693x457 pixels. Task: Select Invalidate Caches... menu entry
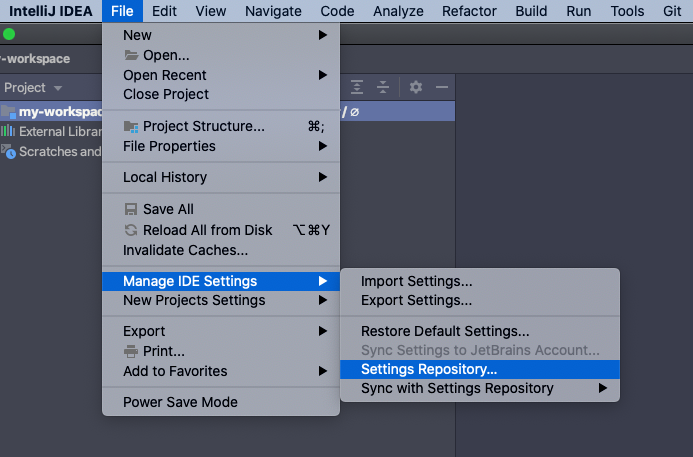(221, 250)
